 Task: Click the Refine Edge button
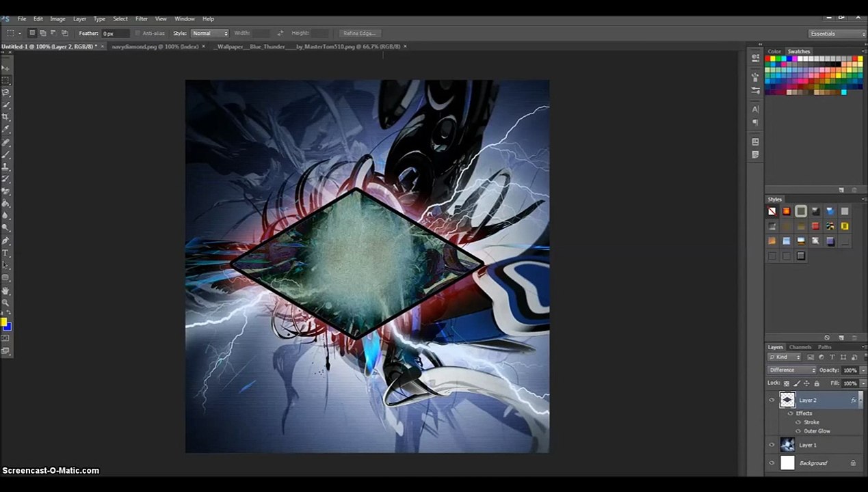[360, 33]
